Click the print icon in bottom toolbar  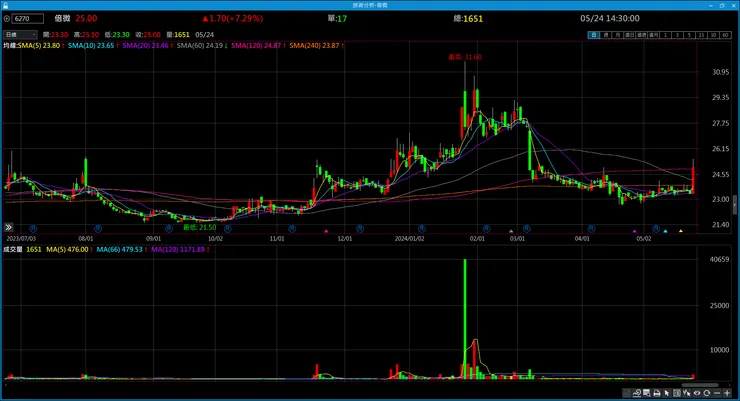pos(656,393)
